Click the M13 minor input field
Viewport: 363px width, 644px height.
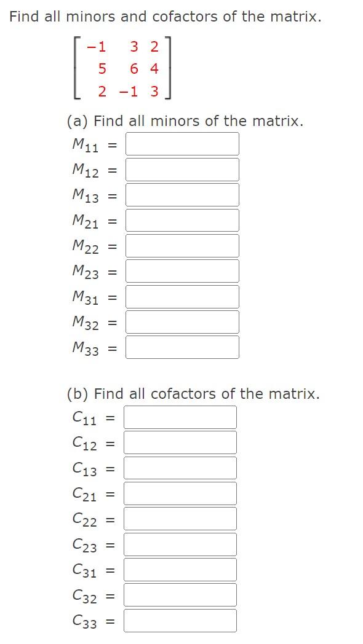[182, 194]
